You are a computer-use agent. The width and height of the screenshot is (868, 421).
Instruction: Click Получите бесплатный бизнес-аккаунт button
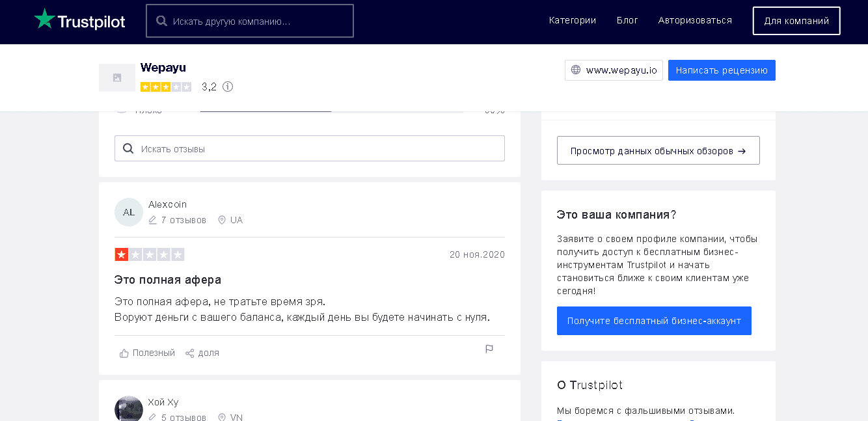tap(654, 320)
